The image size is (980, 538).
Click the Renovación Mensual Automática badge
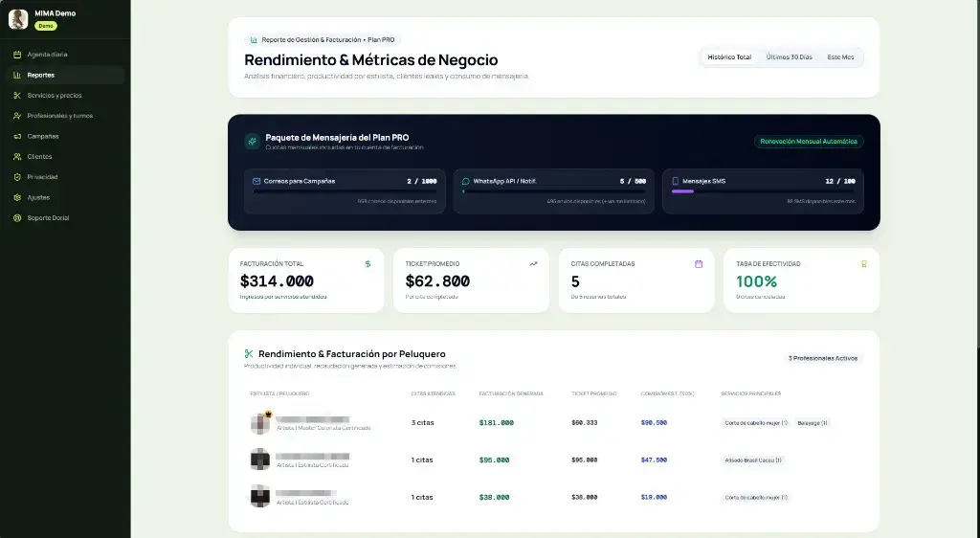coord(809,142)
